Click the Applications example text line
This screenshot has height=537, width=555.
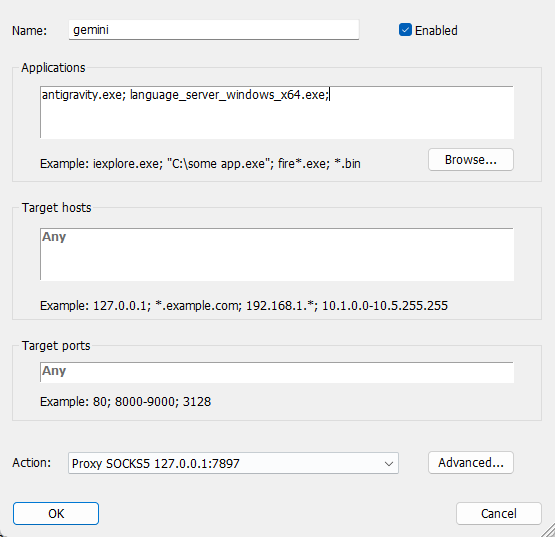[200, 164]
